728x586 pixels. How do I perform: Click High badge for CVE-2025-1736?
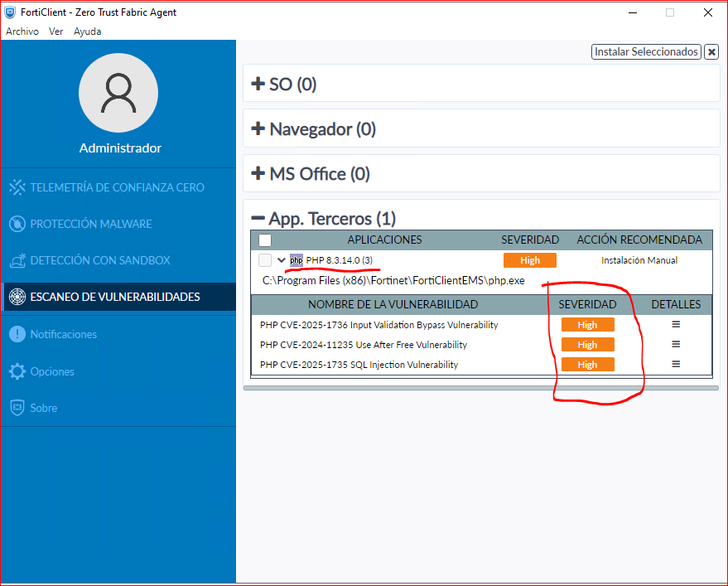click(x=587, y=324)
